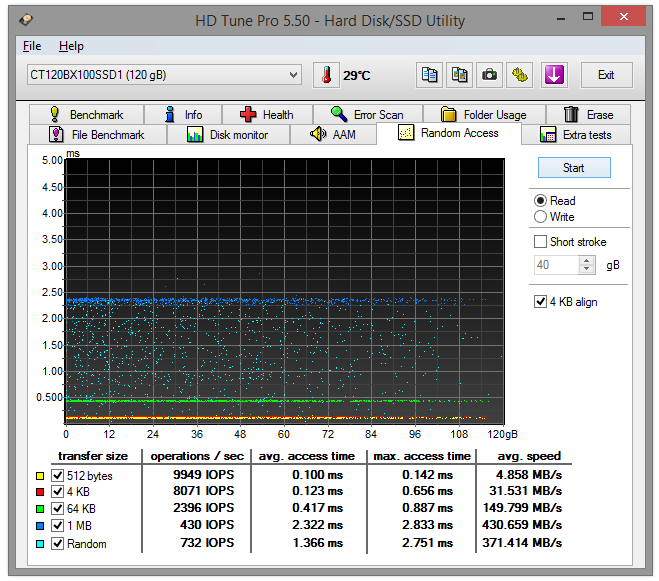Open the Help menu

tap(71, 46)
